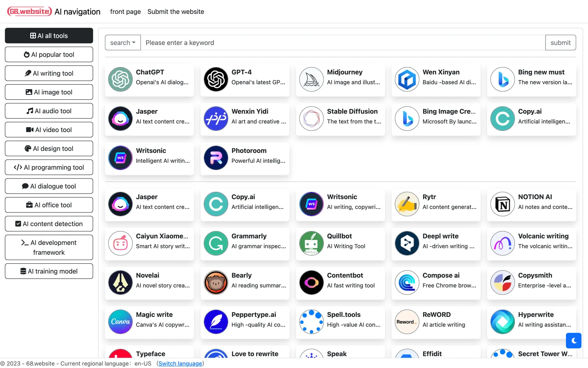This screenshot has height=368, width=588.
Task: Click the Contentbot icon
Action: pos(312,283)
